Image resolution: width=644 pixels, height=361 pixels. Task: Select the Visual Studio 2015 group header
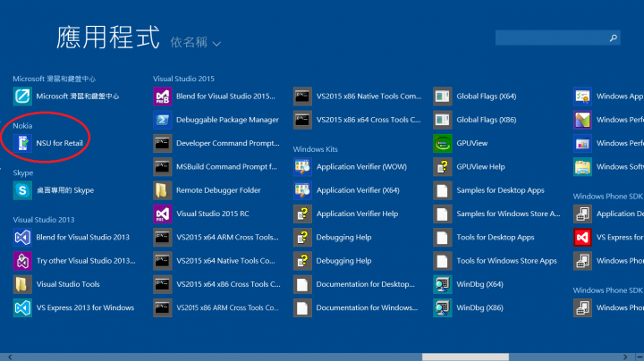point(183,79)
